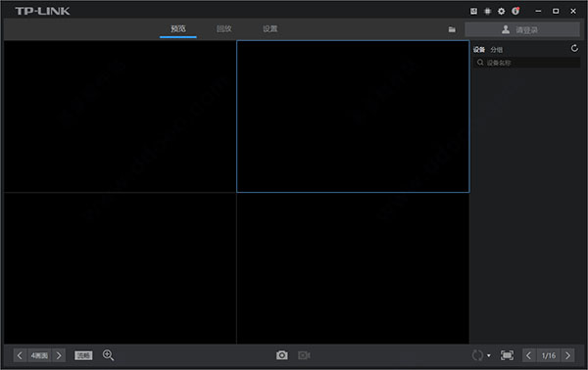Viewport: 588px width, 370px height.
Task: Open the grid layout icon in title bar
Action: click(487, 11)
